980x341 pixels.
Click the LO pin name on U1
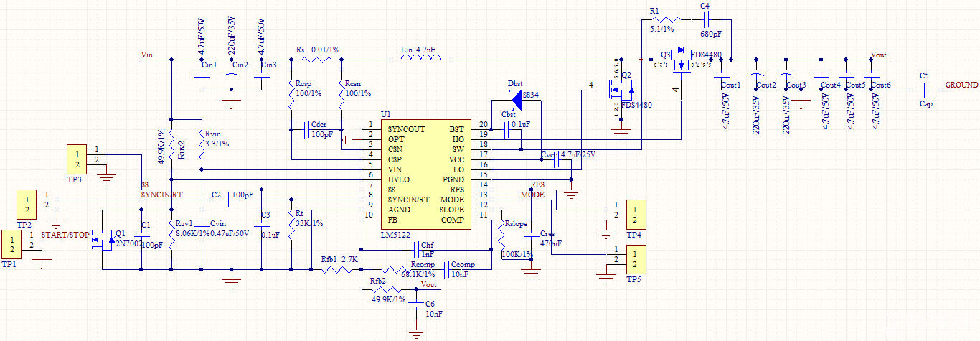pos(460,169)
